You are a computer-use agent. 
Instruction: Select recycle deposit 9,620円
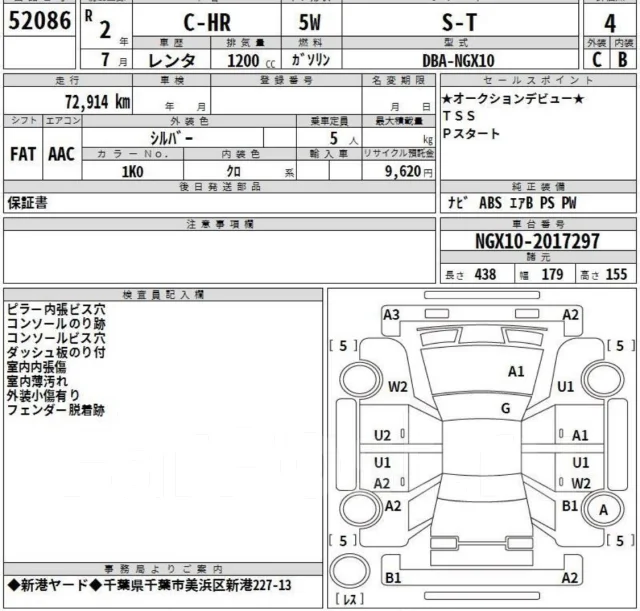409,171
